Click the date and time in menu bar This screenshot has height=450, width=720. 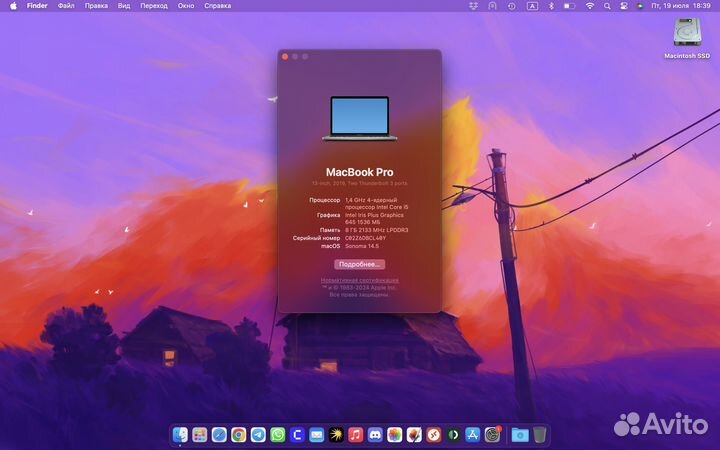coord(681,6)
